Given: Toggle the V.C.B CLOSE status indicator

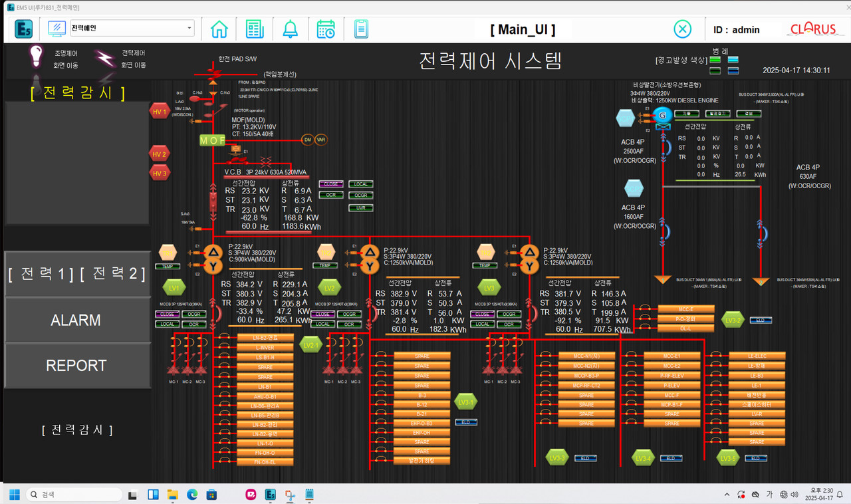Looking at the screenshot, I should click(330, 184).
